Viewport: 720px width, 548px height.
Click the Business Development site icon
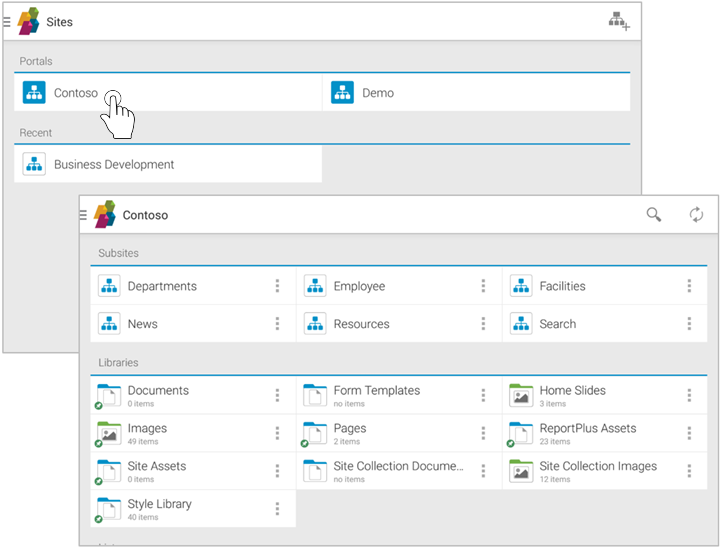35,165
